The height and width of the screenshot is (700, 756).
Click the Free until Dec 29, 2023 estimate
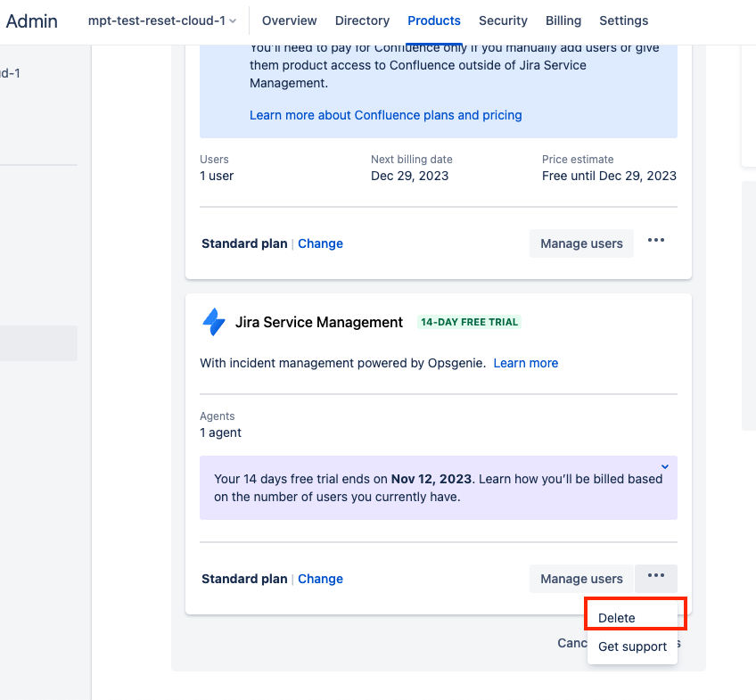609,176
